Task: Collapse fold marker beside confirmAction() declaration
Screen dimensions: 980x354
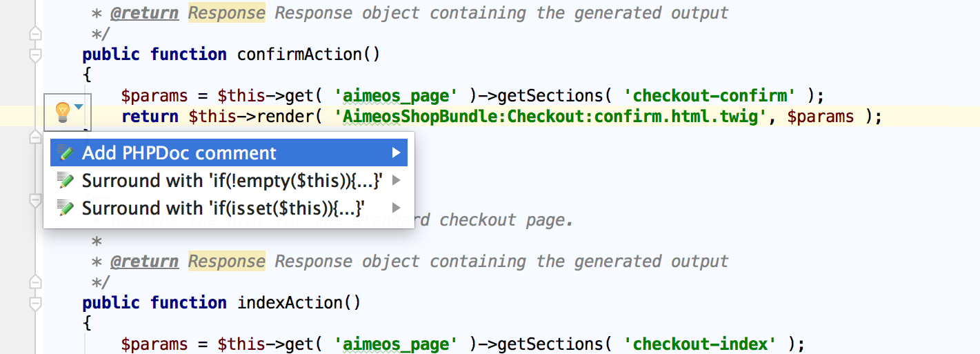Action: (35, 55)
